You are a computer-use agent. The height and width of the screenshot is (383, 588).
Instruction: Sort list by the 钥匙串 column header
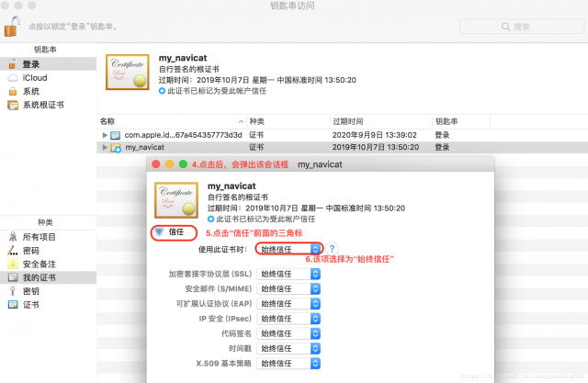pos(461,121)
